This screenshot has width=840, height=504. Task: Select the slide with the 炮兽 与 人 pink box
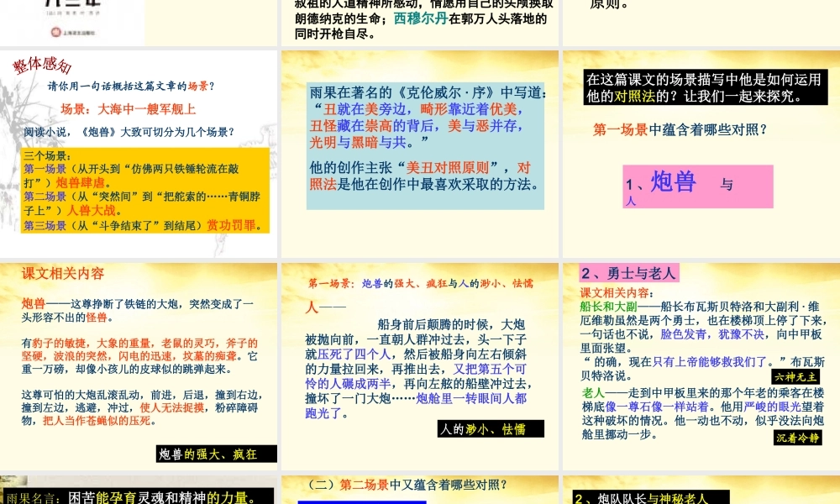pyautogui.click(x=701, y=154)
